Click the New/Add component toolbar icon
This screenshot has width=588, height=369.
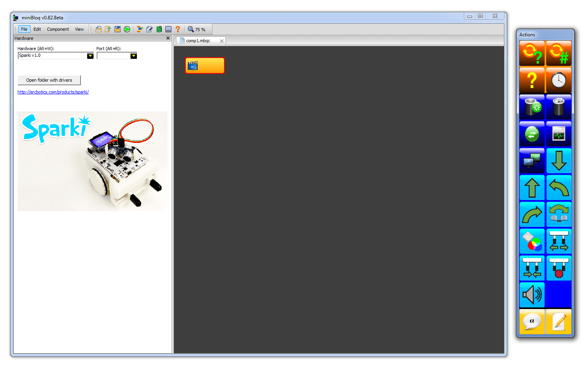pyautogui.click(x=108, y=29)
